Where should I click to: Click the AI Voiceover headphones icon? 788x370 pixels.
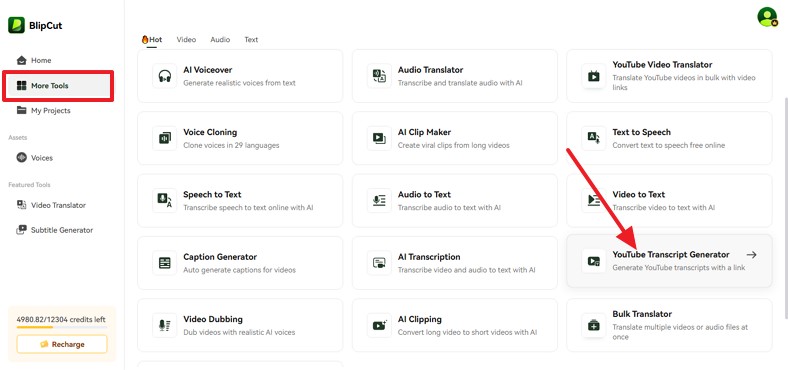165,76
